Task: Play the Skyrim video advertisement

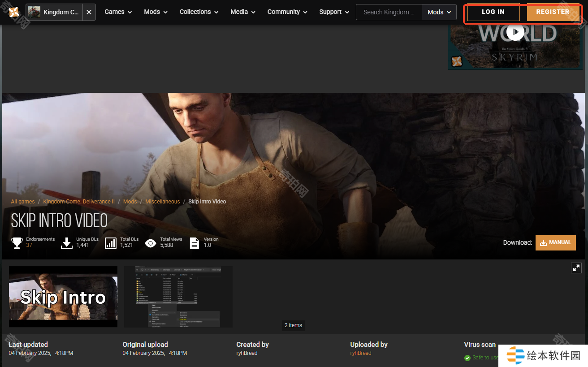Action: [x=515, y=32]
